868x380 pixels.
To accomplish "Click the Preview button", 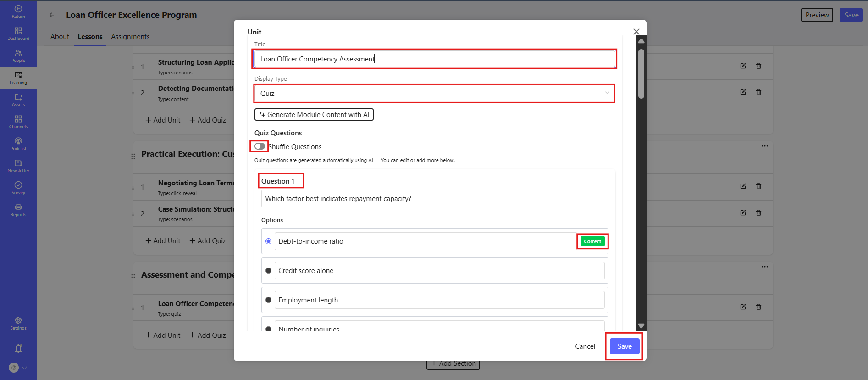I will [x=817, y=15].
